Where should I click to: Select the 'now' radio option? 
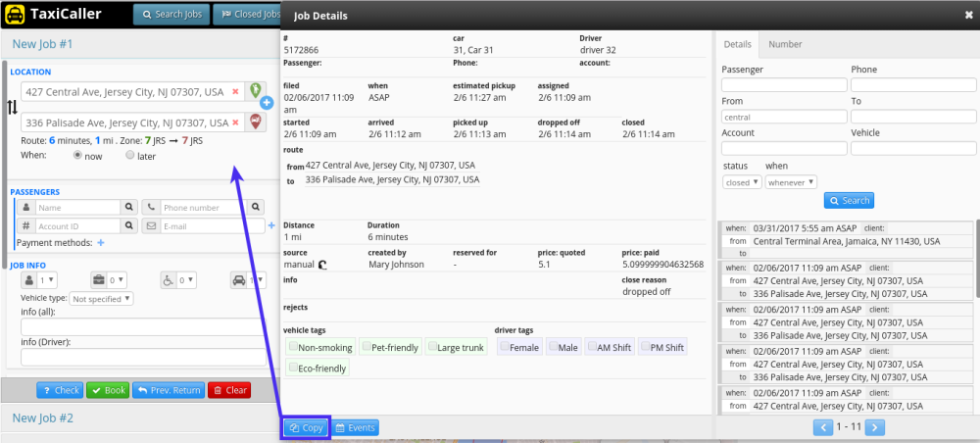point(78,155)
